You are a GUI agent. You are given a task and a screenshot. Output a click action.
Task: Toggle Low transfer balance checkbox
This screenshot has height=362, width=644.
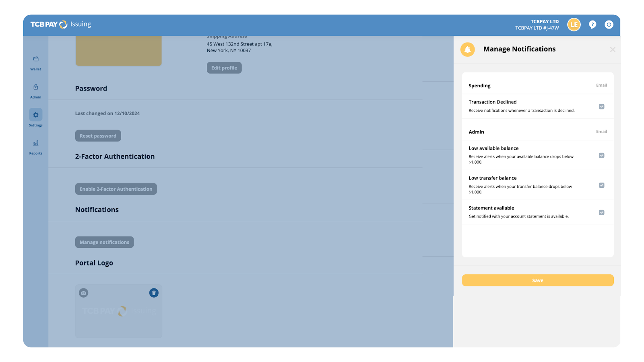[602, 185]
